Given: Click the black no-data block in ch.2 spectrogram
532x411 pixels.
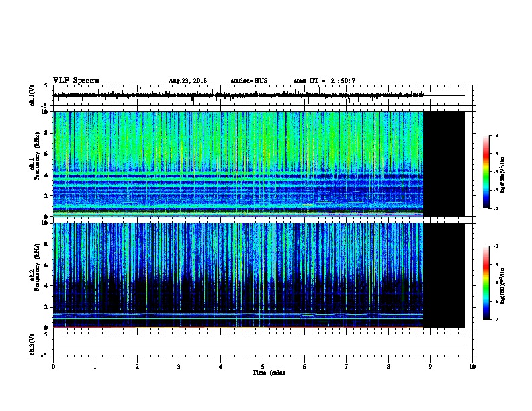Looking at the screenshot, I should [x=445, y=275].
